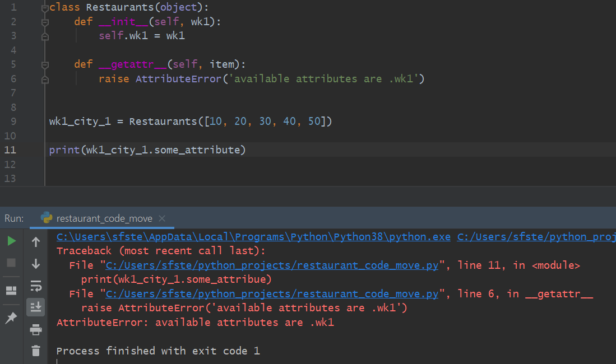Collapse the Restaurants class fold marker
Image resolution: width=616 pixels, height=364 pixels.
point(45,8)
